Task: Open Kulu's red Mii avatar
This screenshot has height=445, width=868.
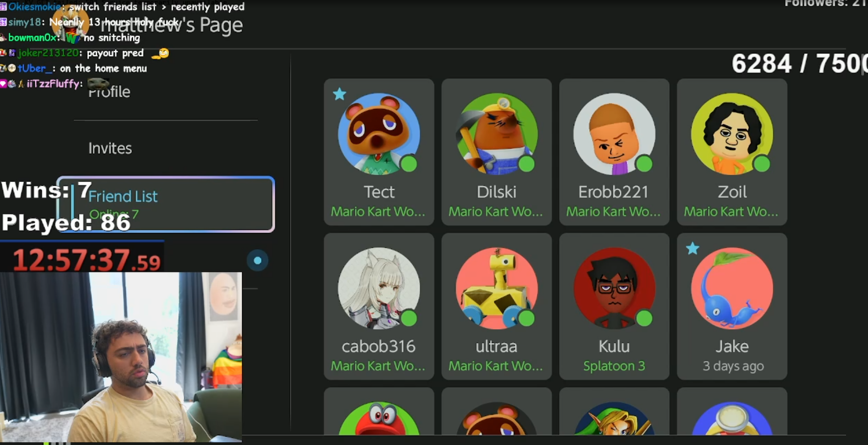Action: tap(614, 288)
